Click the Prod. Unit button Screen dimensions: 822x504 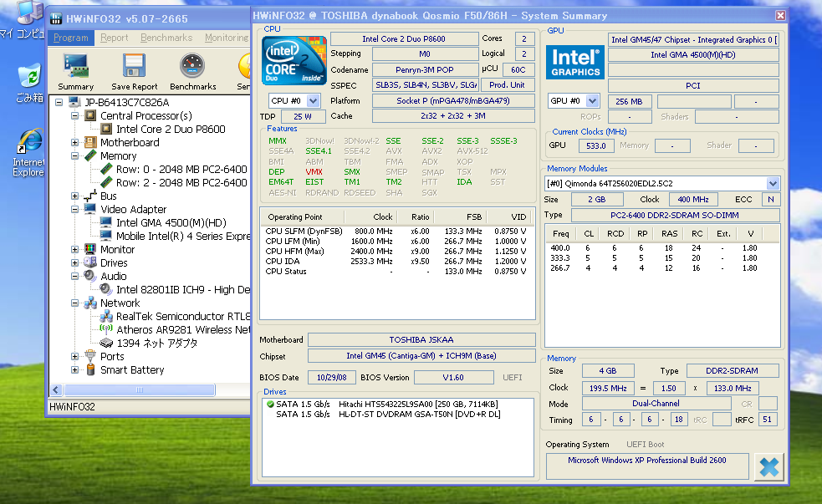point(507,85)
